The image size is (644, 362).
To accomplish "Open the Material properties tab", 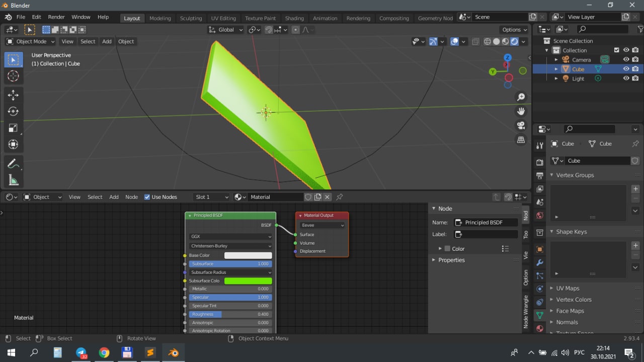I will [x=540, y=328].
